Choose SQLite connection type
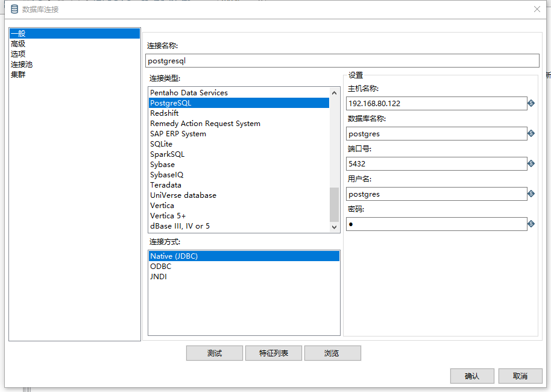The height and width of the screenshot is (392, 551). coord(239,144)
